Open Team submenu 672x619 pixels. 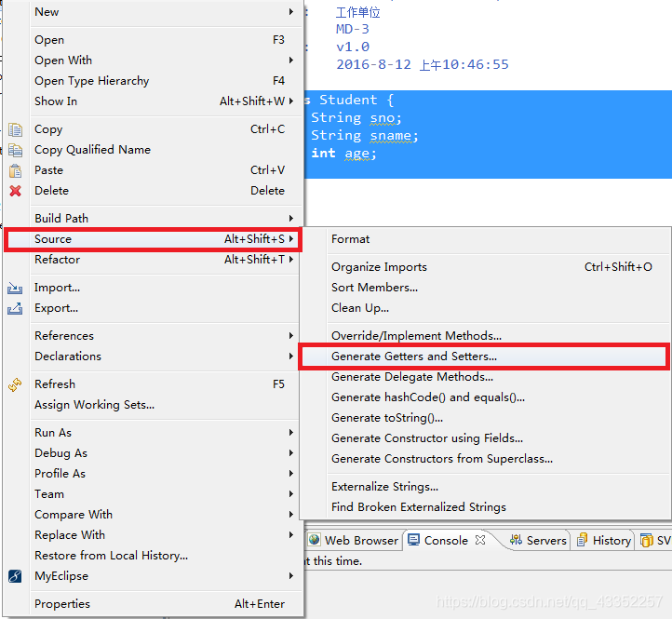[153, 494]
